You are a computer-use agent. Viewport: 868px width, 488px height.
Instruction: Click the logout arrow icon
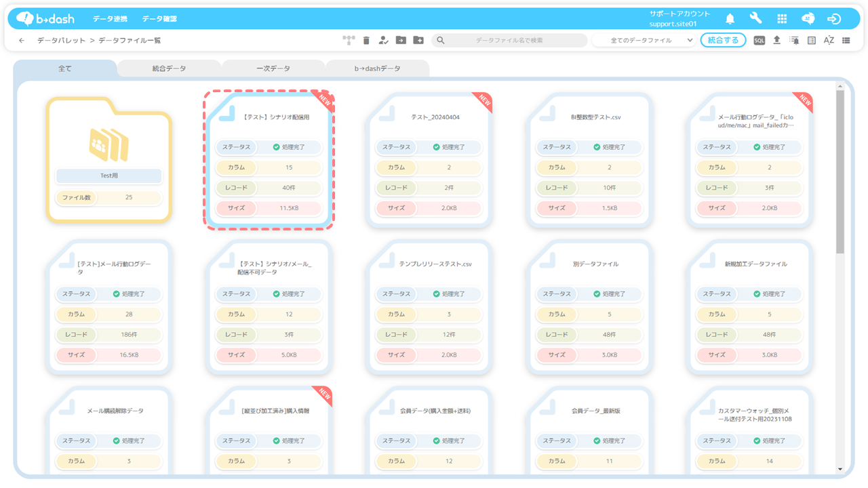point(835,19)
